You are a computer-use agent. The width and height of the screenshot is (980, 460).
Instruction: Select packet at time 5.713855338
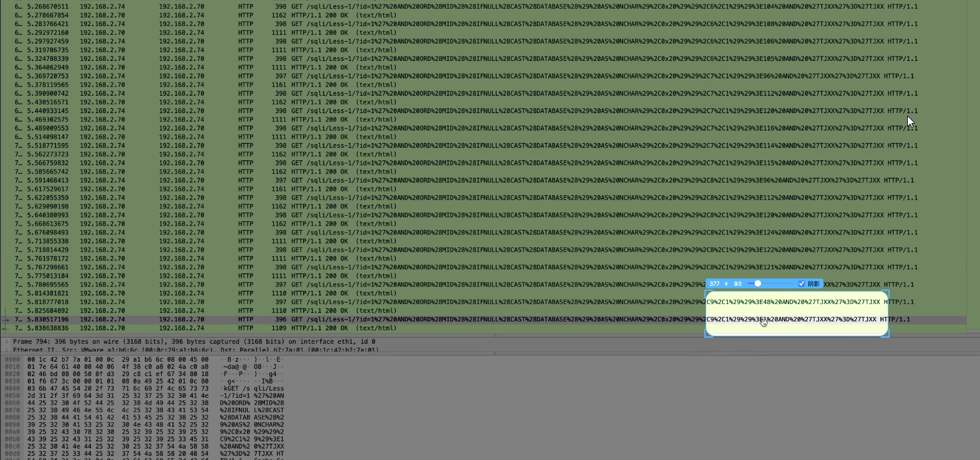pos(483,241)
